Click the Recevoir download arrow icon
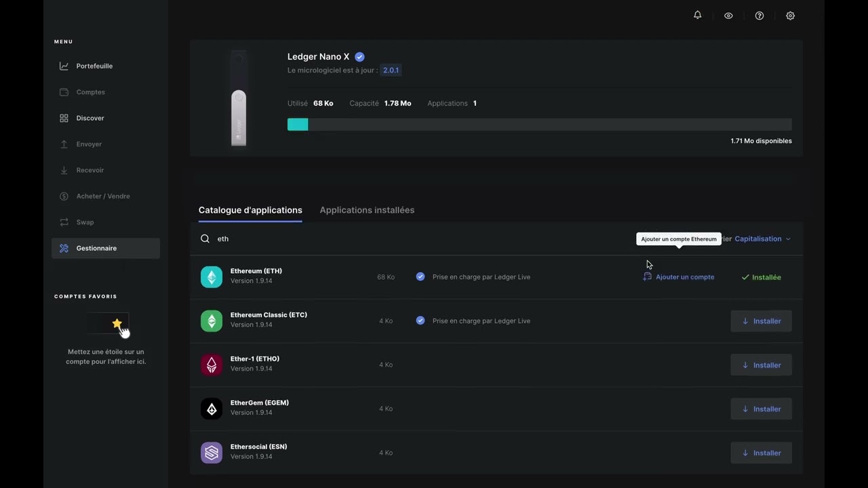Viewport: 868px width, 488px height. click(x=64, y=170)
